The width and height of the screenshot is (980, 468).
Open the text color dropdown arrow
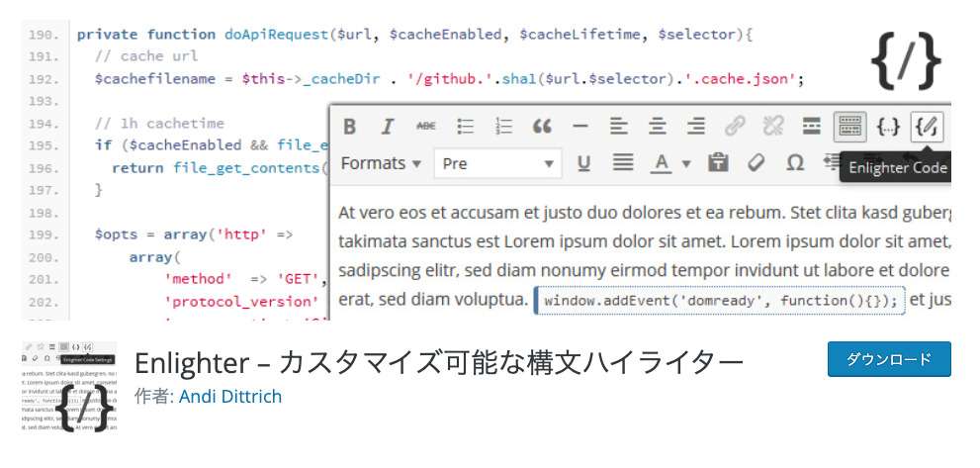685,164
